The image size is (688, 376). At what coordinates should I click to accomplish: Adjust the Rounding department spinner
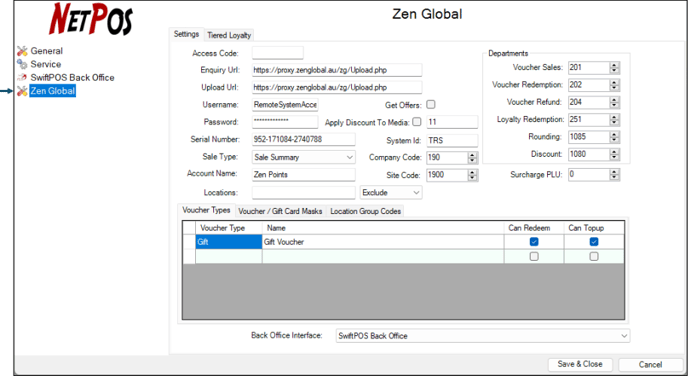click(x=614, y=137)
